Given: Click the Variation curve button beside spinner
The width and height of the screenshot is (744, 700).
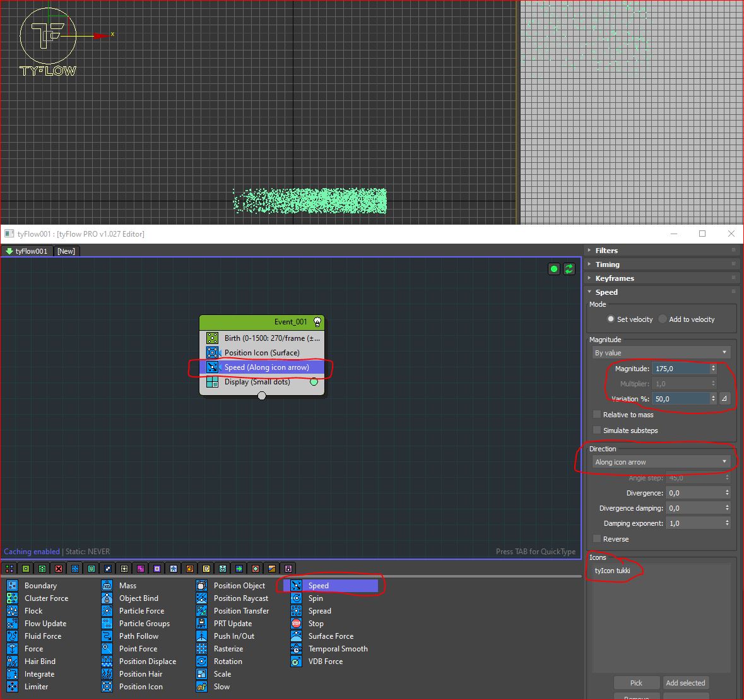Looking at the screenshot, I should point(724,399).
